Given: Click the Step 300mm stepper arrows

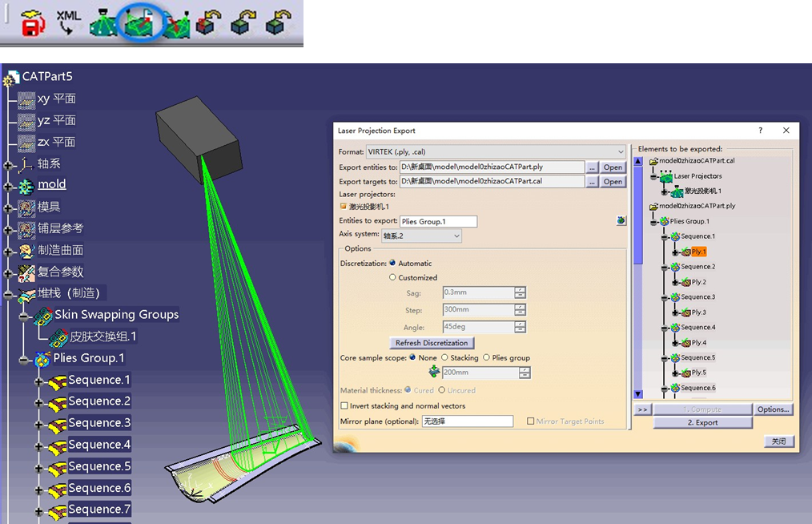Looking at the screenshot, I should [x=520, y=309].
